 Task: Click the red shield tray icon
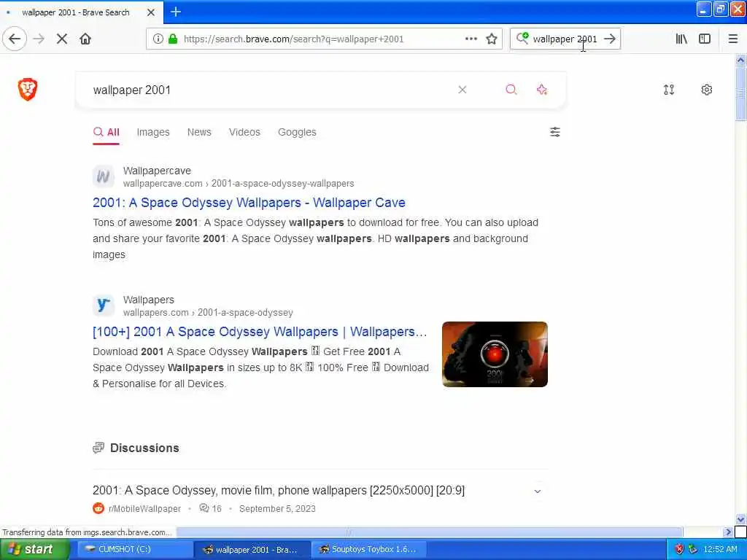tap(680, 549)
